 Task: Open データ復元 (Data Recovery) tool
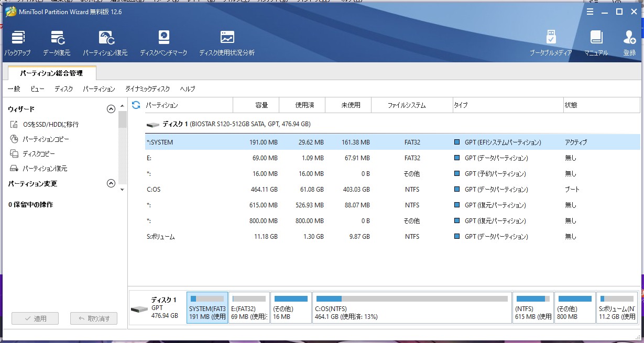click(x=57, y=43)
